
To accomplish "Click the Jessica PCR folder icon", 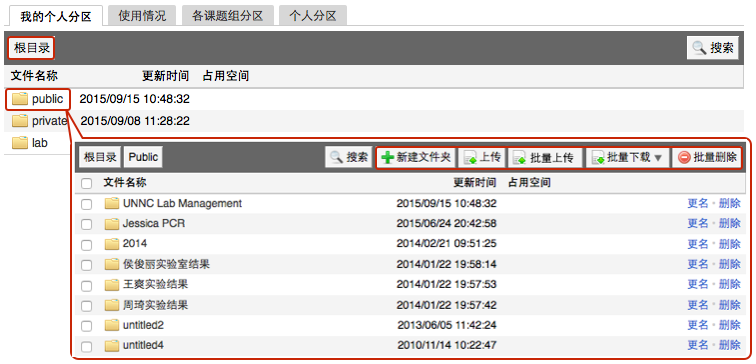I will pos(112,224).
